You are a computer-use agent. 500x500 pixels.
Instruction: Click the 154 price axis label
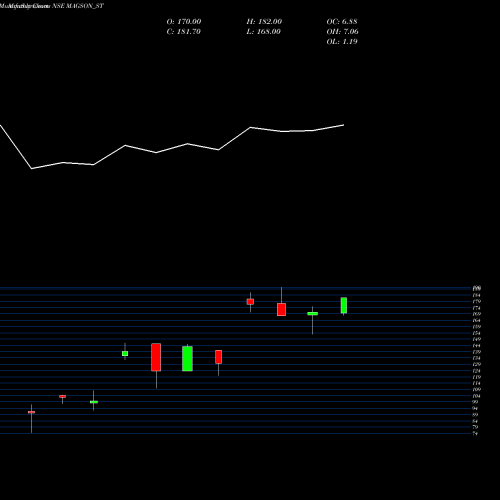(x=476, y=333)
